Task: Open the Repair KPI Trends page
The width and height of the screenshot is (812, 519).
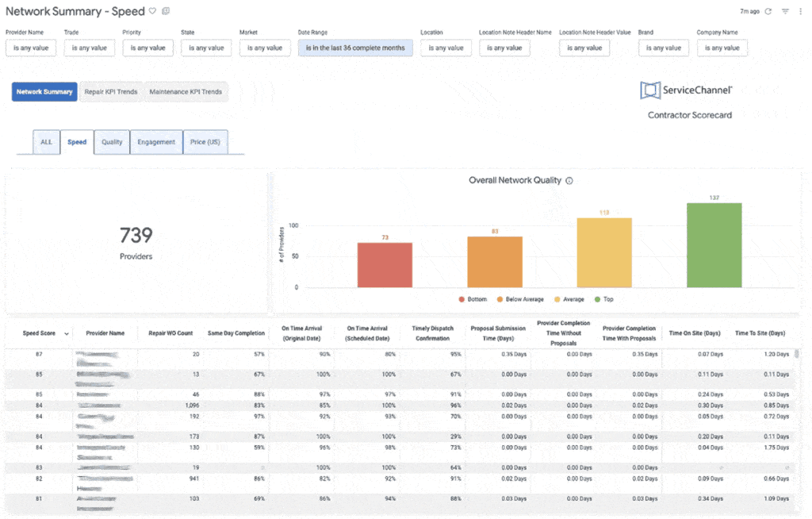Action: [111, 92]
